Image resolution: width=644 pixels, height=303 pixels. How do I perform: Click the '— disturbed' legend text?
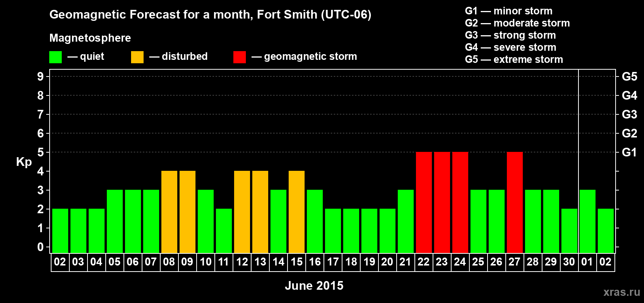tap(178, 56)
